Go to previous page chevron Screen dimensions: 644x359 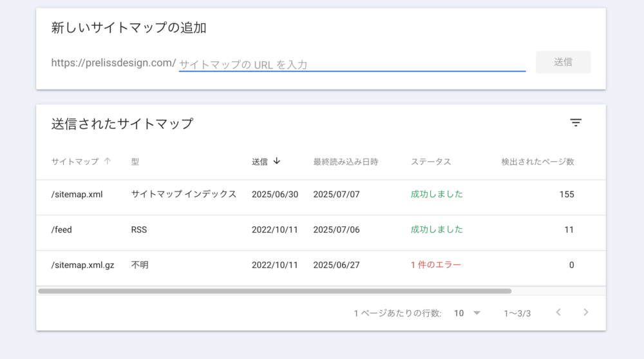[558, 313]
